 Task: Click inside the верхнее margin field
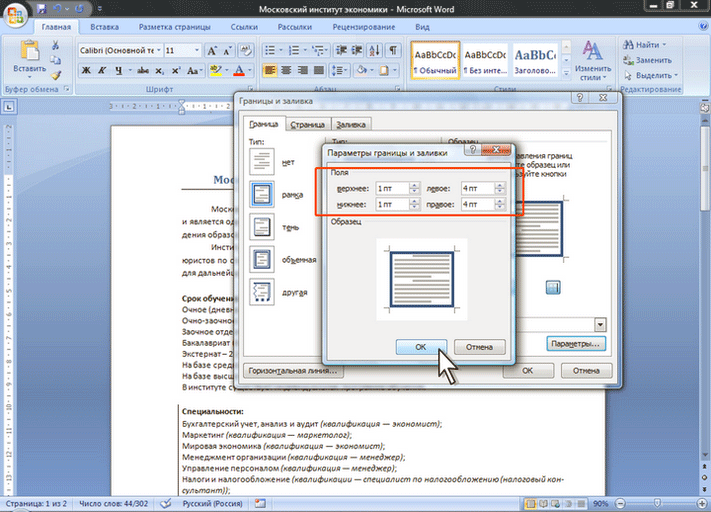393,188
